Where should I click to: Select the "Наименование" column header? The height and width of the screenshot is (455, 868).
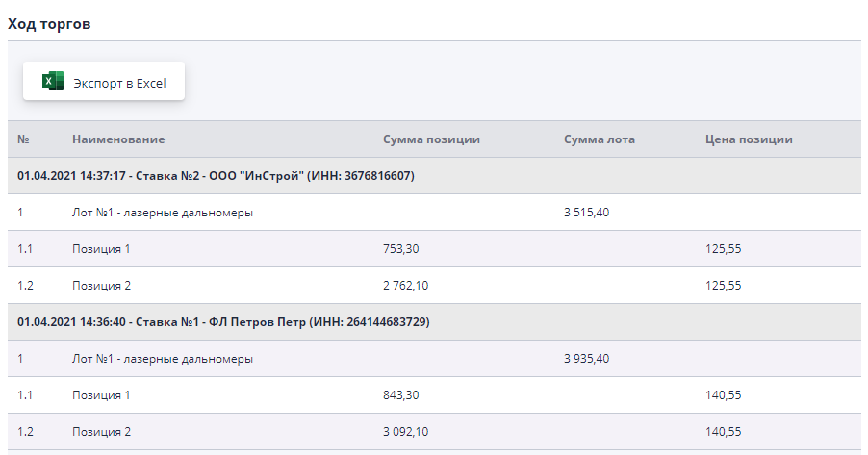coord(117,139)
